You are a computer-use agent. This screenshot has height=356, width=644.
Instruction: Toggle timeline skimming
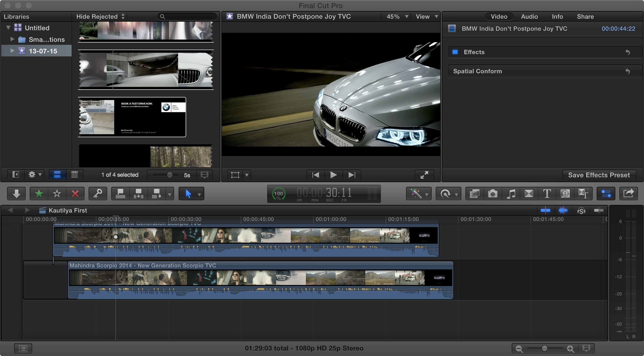click(545, 210)
